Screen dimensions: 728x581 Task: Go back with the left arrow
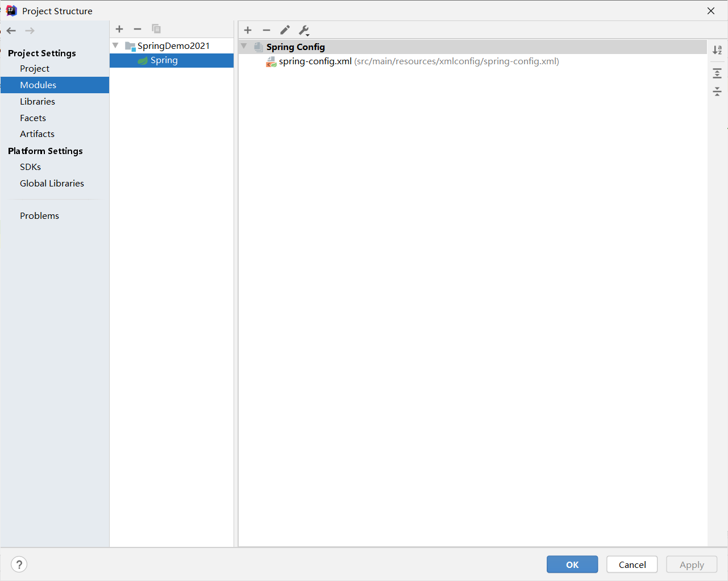(x=11, y=31)
